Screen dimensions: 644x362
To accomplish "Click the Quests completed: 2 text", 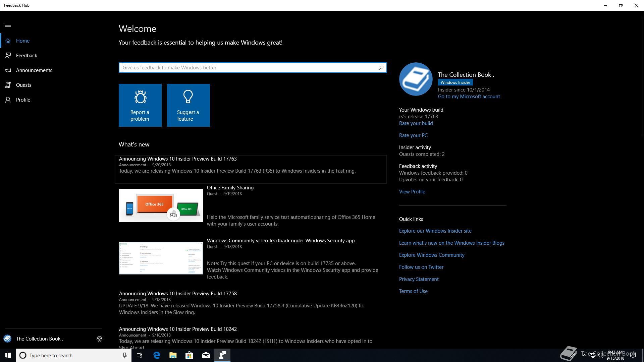I will pyautogui.click(x=422, y=154).
